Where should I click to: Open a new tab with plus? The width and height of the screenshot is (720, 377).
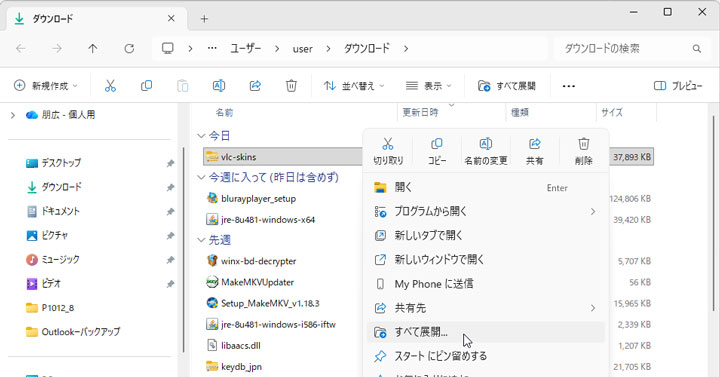pos(204,19)
